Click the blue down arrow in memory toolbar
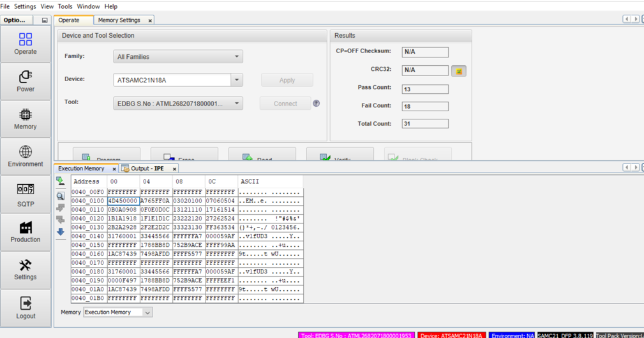Screen dimensions: 644x338 [x=61, y=232]
